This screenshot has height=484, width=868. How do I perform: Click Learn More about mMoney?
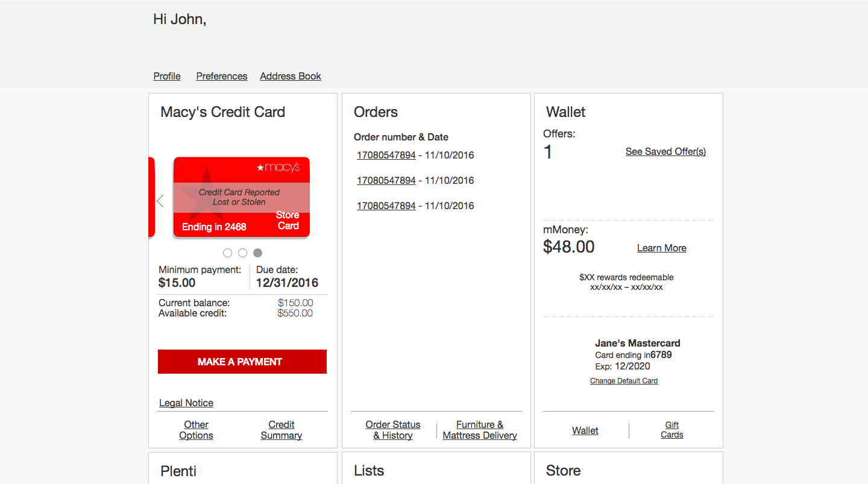[662, 248]
